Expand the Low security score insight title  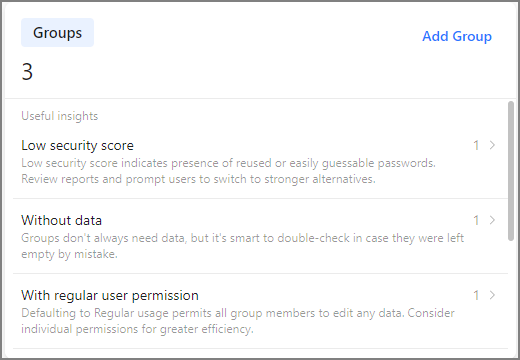[x=77, y=145]
